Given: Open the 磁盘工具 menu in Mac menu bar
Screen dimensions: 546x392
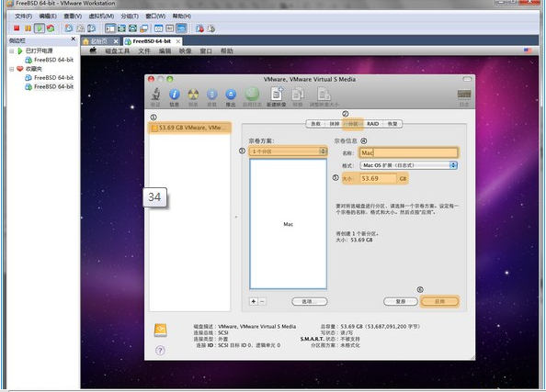Looking at the screenshot, I should [118, 51].
